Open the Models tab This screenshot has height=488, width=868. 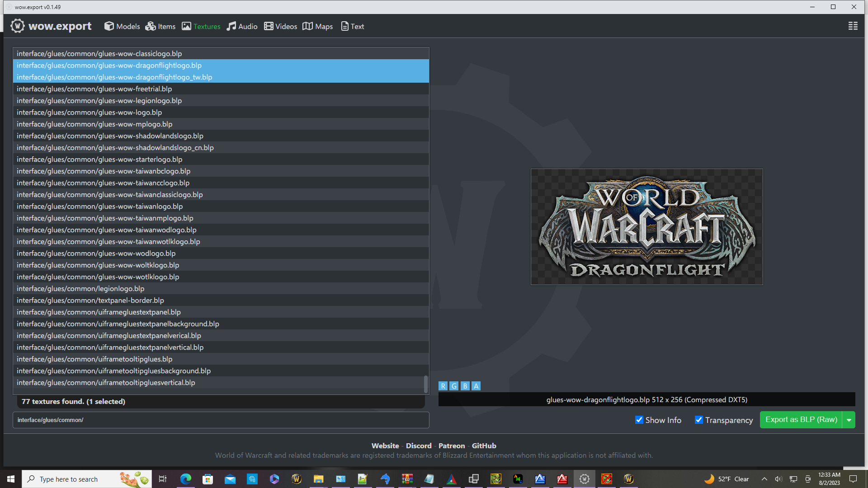coord(122,26)
